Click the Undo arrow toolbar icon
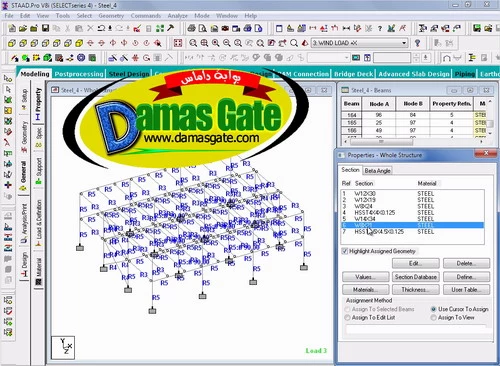500x366 pixels. (101, 28)
